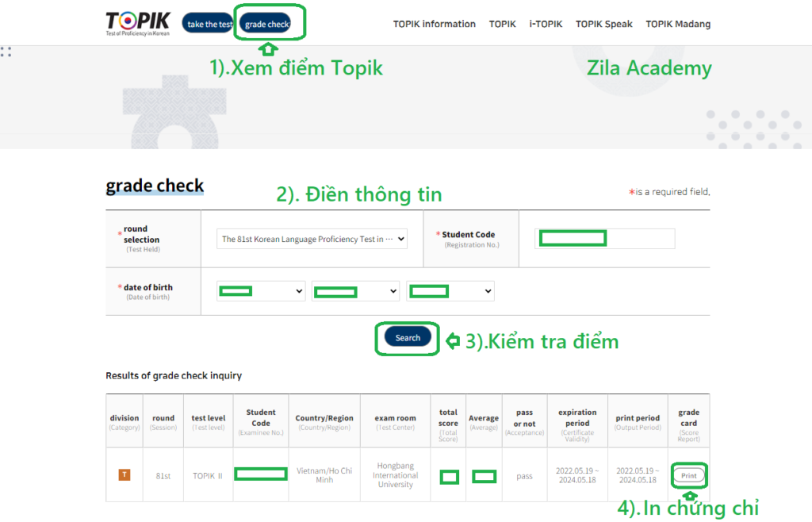The height and width of the screenshot is (522, 812).
Task: Open the TOPIK menu item
Action: [502, 24]
